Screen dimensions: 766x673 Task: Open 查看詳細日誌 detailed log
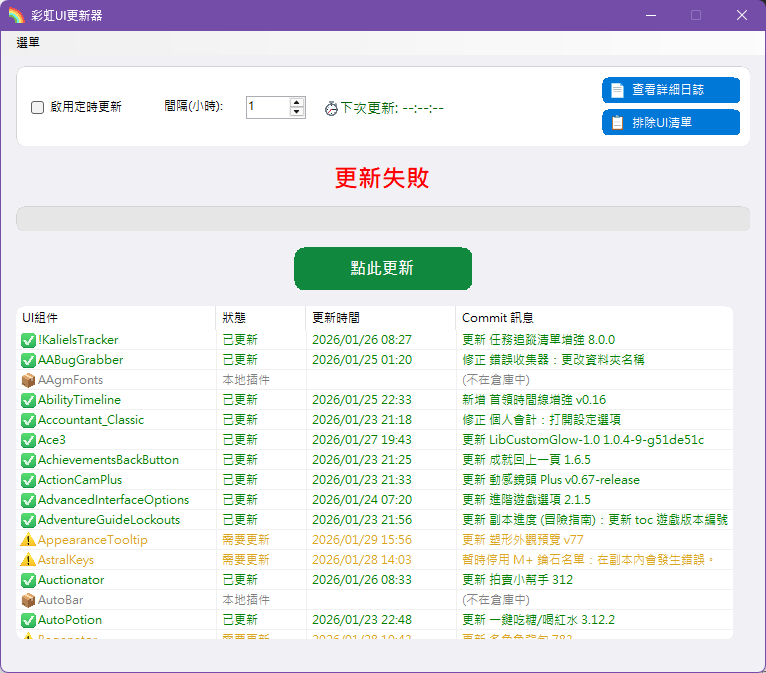670,90
